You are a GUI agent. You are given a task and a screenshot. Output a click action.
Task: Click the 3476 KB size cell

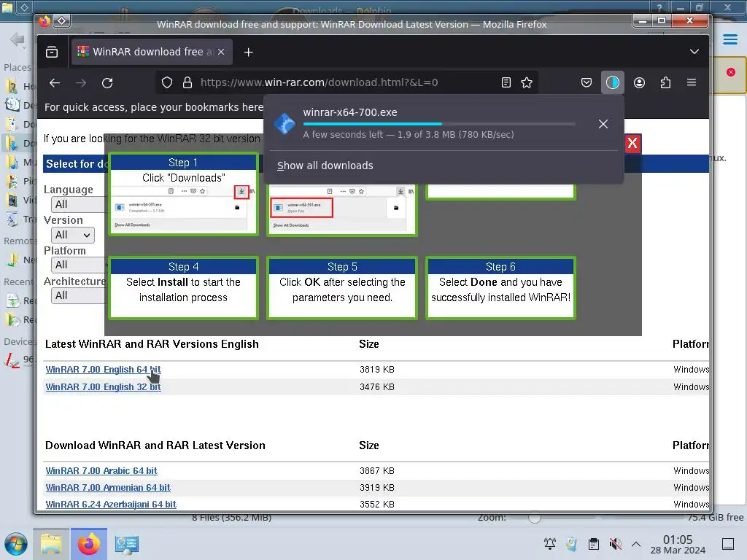(377, 387)
